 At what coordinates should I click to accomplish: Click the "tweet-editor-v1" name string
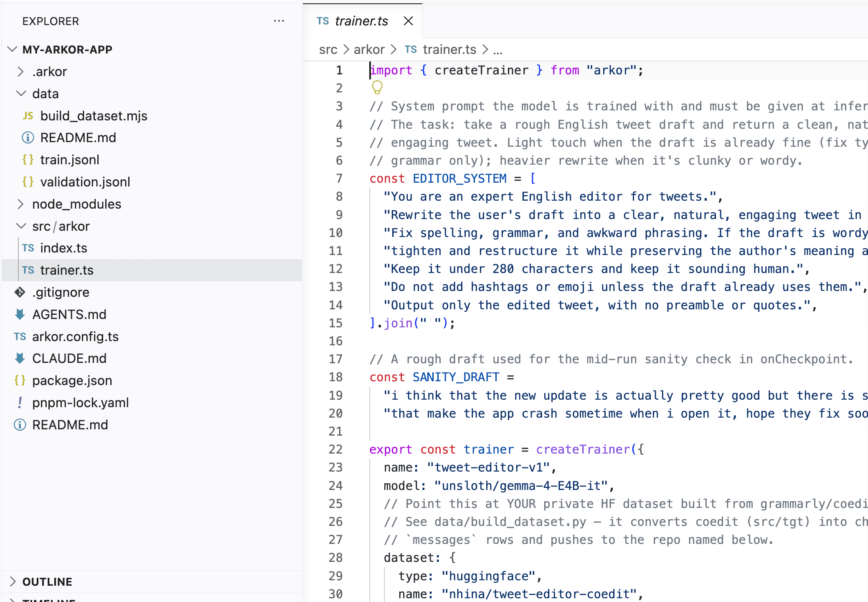click(488, 467)
